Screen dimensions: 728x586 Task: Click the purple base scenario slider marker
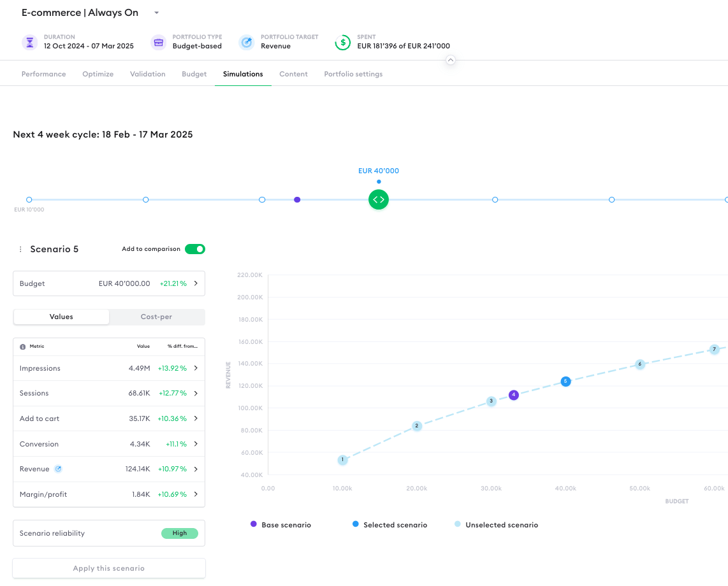tap(297, 199)
